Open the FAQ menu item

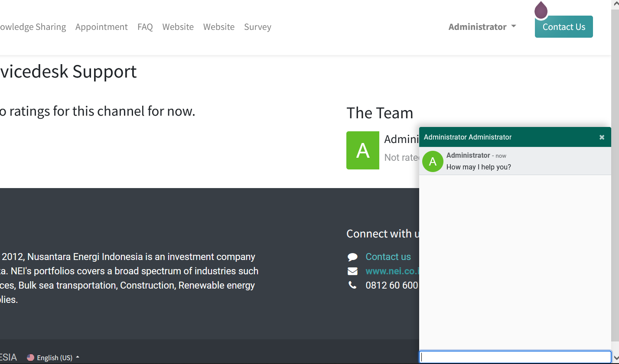tap(145, 27)
